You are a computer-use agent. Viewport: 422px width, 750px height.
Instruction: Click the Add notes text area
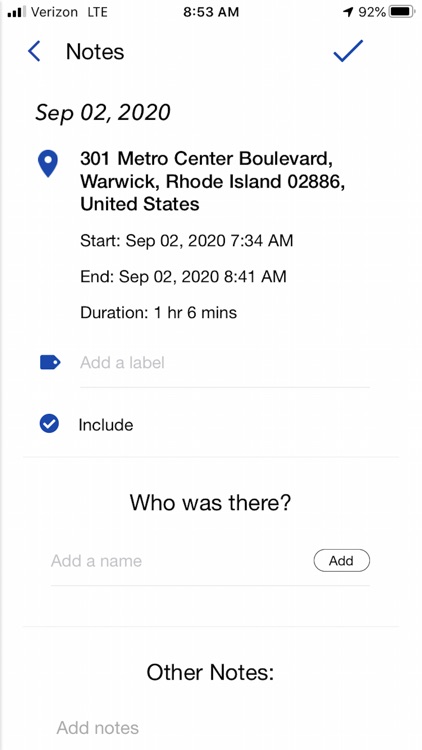tap(211, 728)
